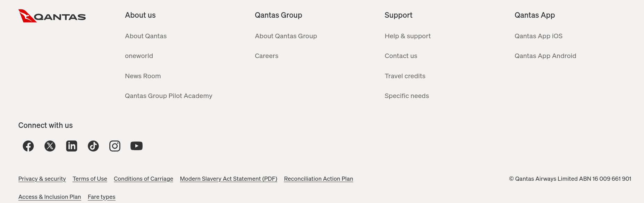Click the Qantas kangaroo logo
Image resolution: width=644 pixels, height=203 pixels.
tap(52, 16)
